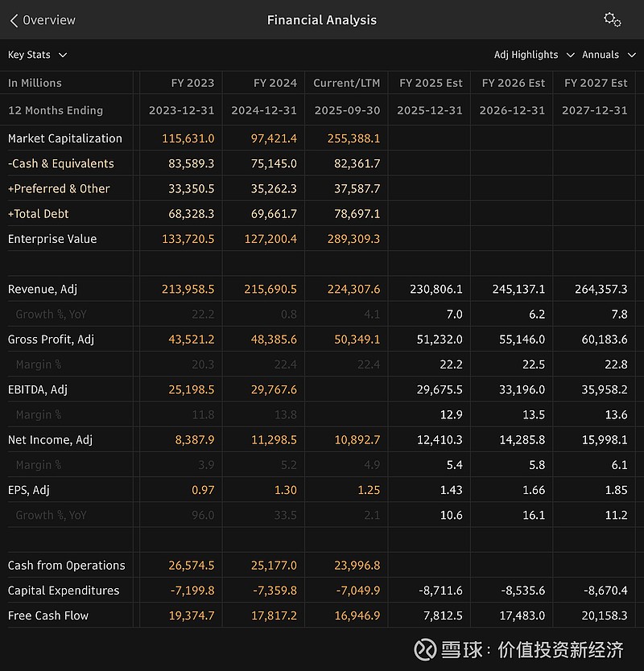Click the Xueqiu snowball logo watermark

point(427,649)
